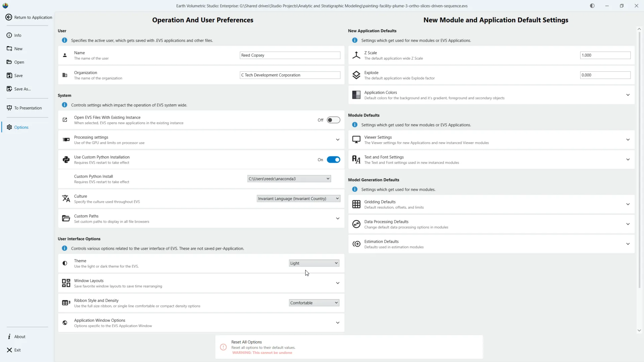Open the Culture language dropdown
Image resolution: width=644 pixels, height=362 pixels.
[x=299, y=199]
